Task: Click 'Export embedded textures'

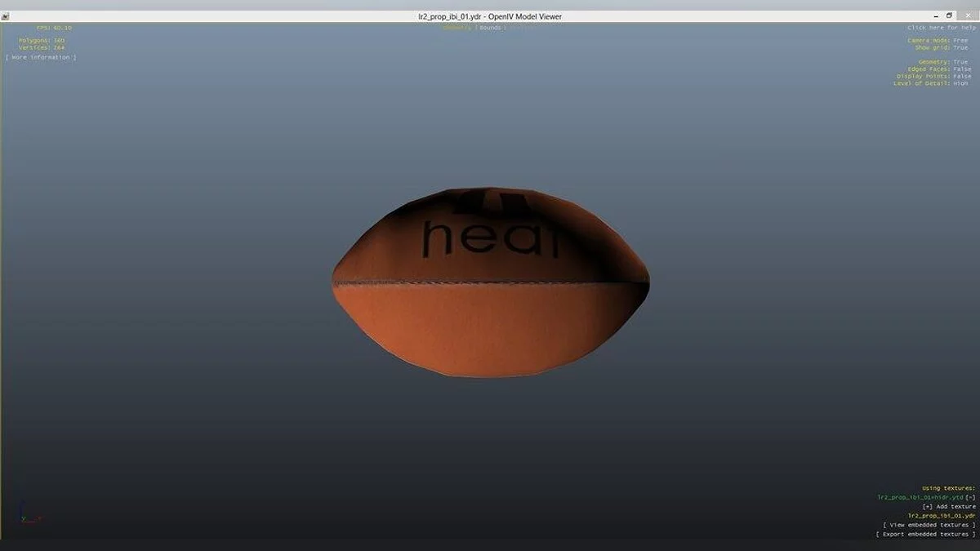Action: pyautogui.click(x=925, y=534)
